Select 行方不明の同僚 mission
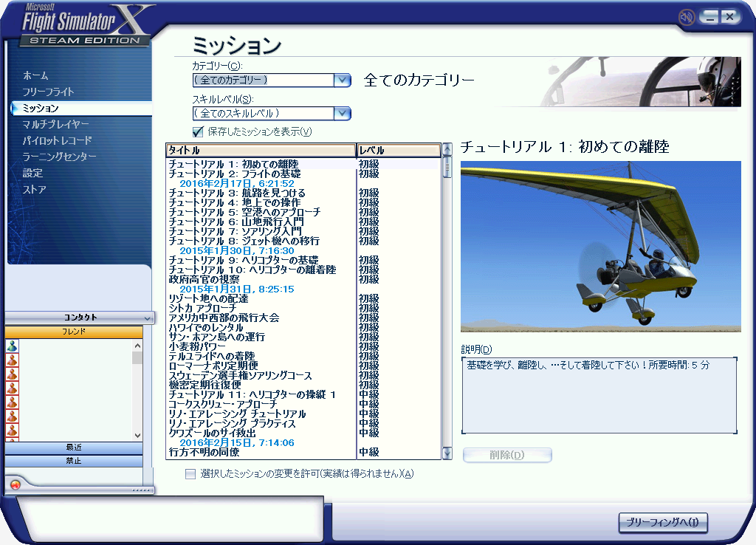756x545 pixels. [x=204, y=452]
